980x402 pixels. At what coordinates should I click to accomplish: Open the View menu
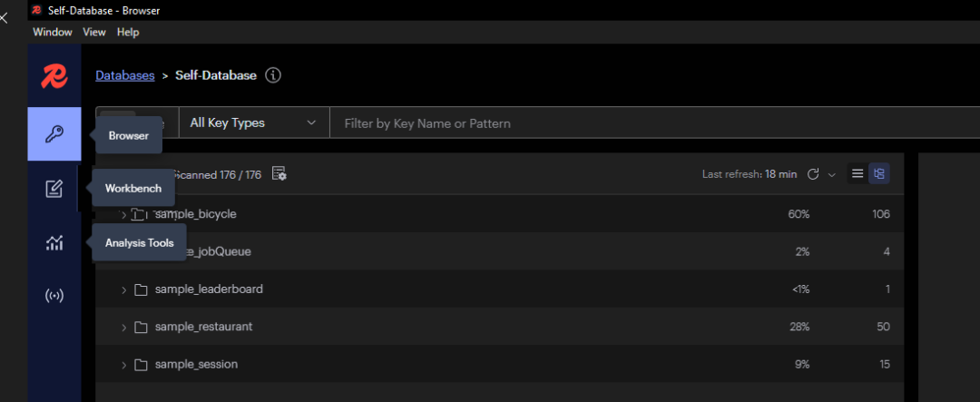pyautogui.click(x=94, y=32)
